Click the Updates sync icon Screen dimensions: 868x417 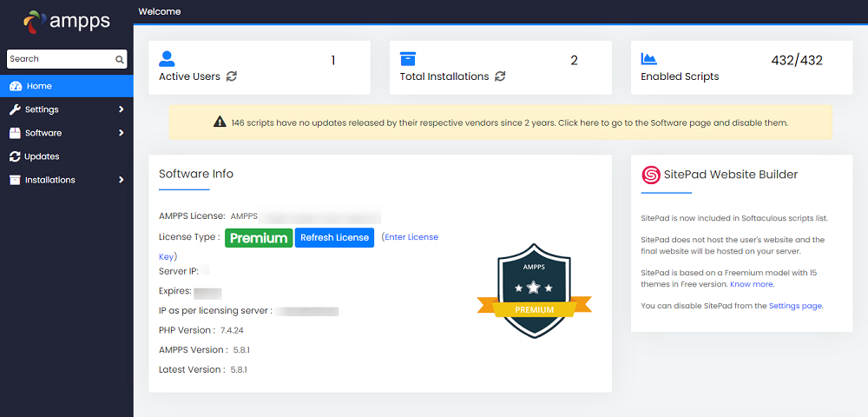pos(15,156)
